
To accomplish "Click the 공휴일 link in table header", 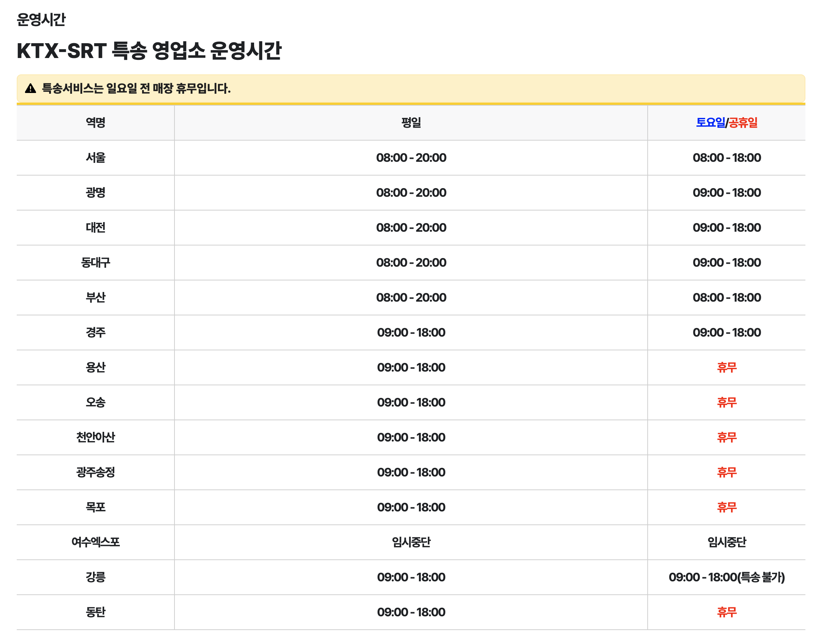I will [743, 123].
